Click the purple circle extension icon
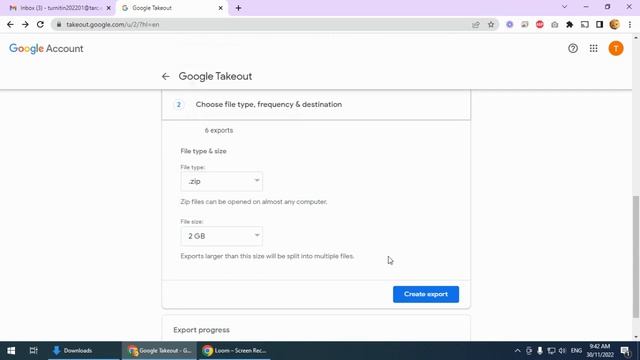The height and width of the screenshot is (360, 640). 510,24
